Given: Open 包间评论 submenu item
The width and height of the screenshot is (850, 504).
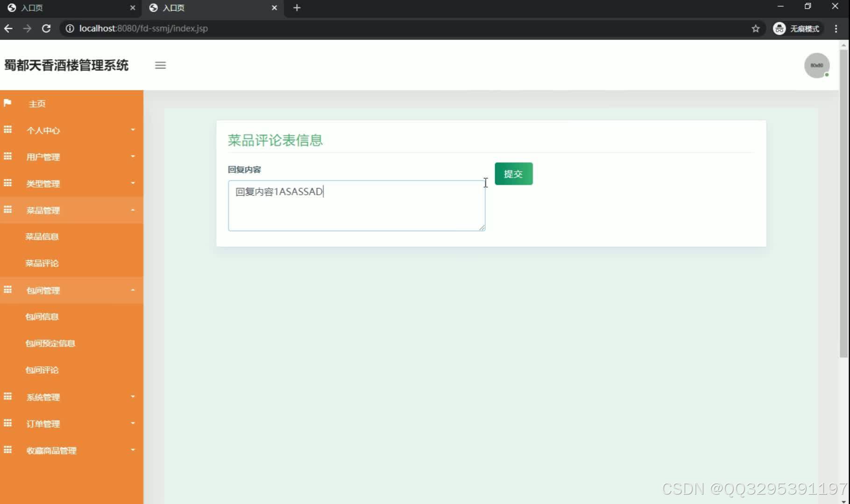Looking at the screenshot, I should 42,370.
